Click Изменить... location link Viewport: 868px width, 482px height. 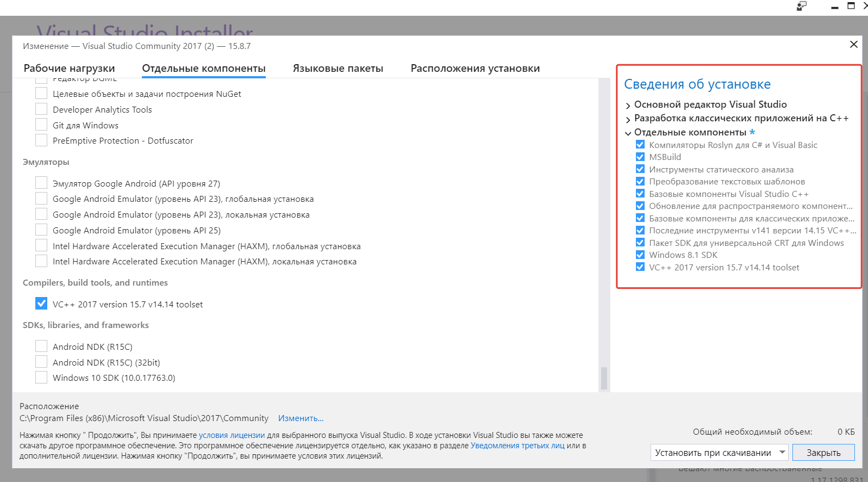[x=301, y=418]
